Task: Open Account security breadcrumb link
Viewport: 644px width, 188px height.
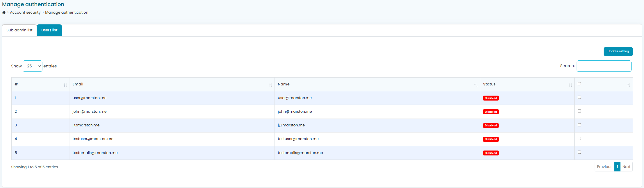Action: coord(25,12)
